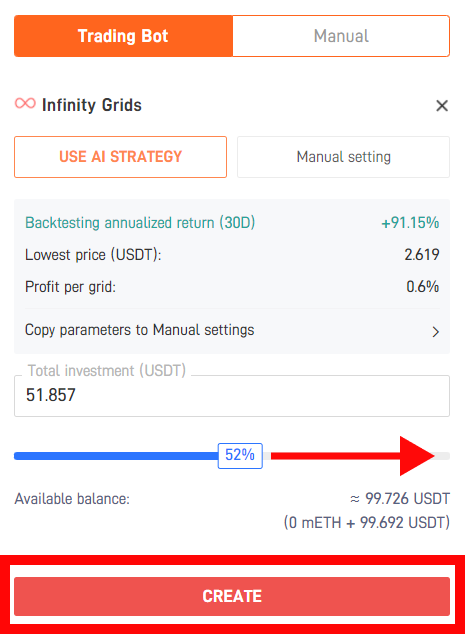Click the blue filled part of slider
Viewport: 465px width, 634px height.
click(116, 456)
